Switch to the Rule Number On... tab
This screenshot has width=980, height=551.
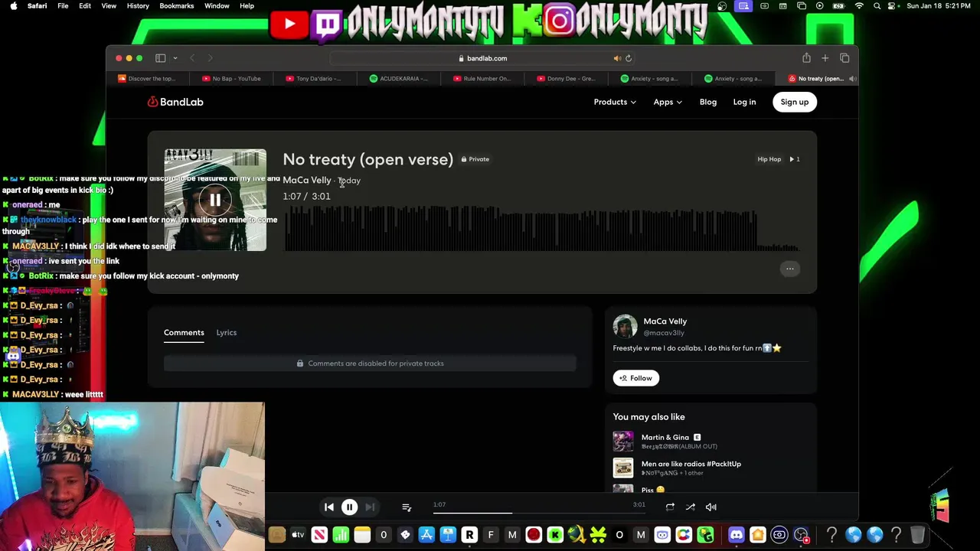point(482,78)
